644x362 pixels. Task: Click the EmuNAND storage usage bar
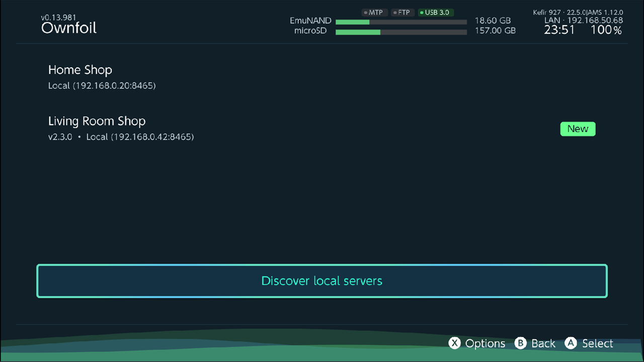[401, 22]
